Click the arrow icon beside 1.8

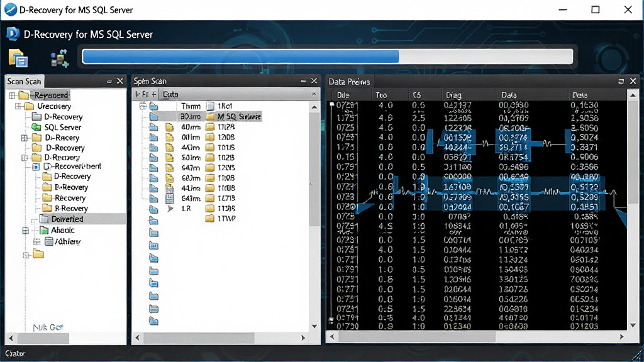170,209
